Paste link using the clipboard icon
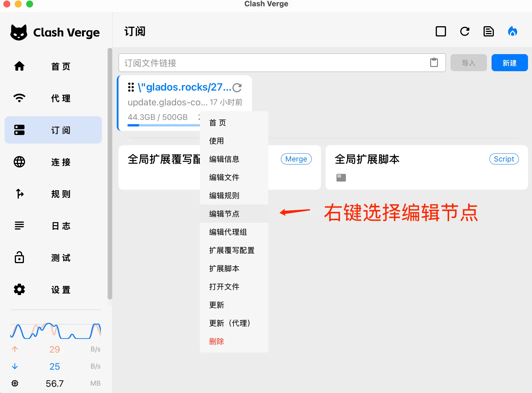532x393 pixels. (x=434, y=63)
